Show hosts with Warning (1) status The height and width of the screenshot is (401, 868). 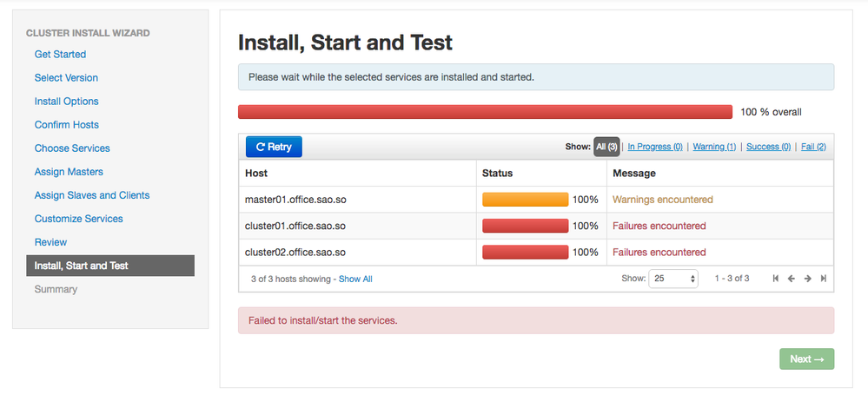[x=714, y=147]
